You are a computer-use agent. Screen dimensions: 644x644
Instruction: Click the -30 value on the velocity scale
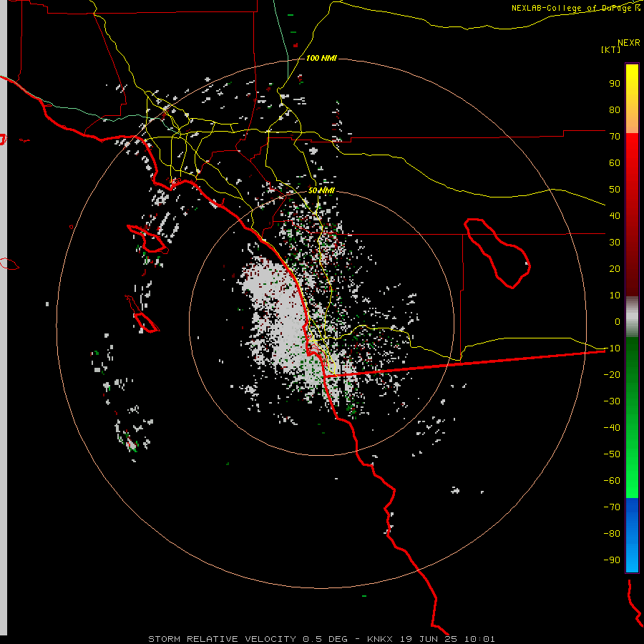[x=612, y=401]
